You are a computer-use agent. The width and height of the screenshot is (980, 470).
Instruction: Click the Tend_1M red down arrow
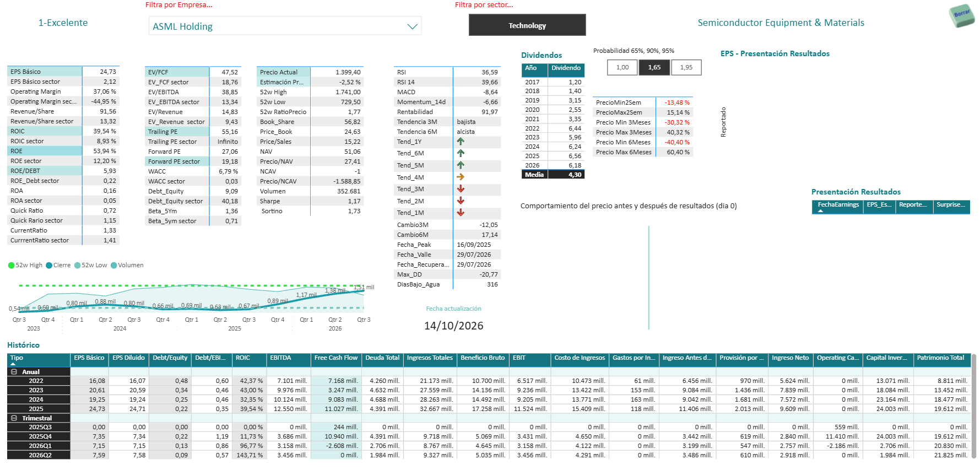click(x=461, y=213)
